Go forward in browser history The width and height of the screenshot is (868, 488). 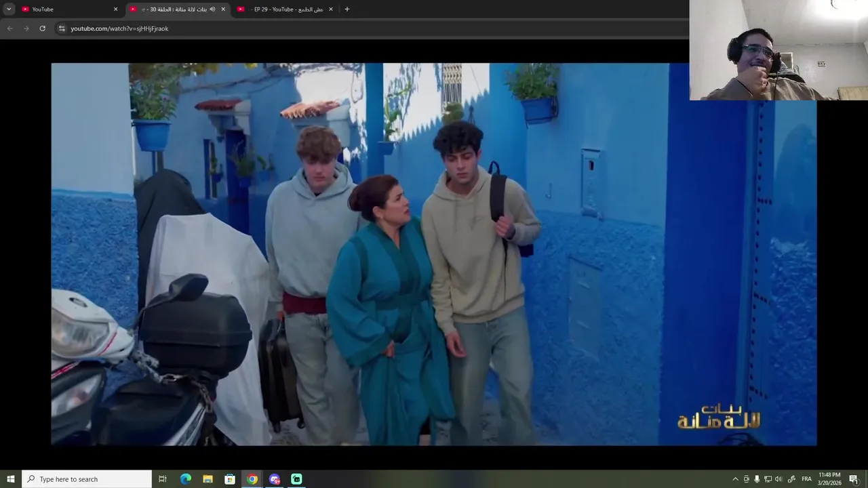[26, 28]
